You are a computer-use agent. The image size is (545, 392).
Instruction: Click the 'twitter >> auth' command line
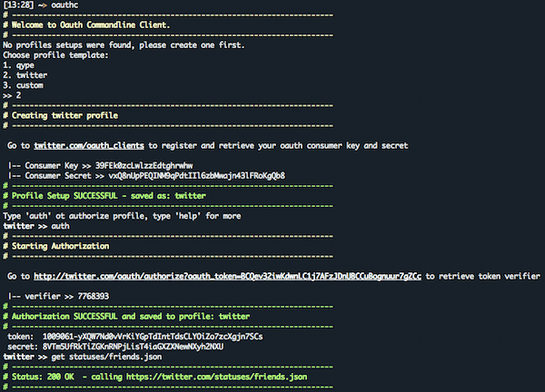(x=36, y=226)
